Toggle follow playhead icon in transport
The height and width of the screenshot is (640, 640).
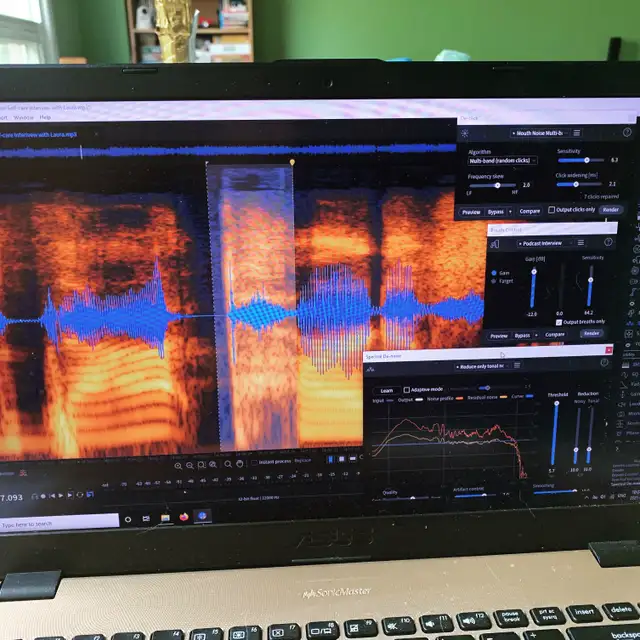tap(90, 495)
